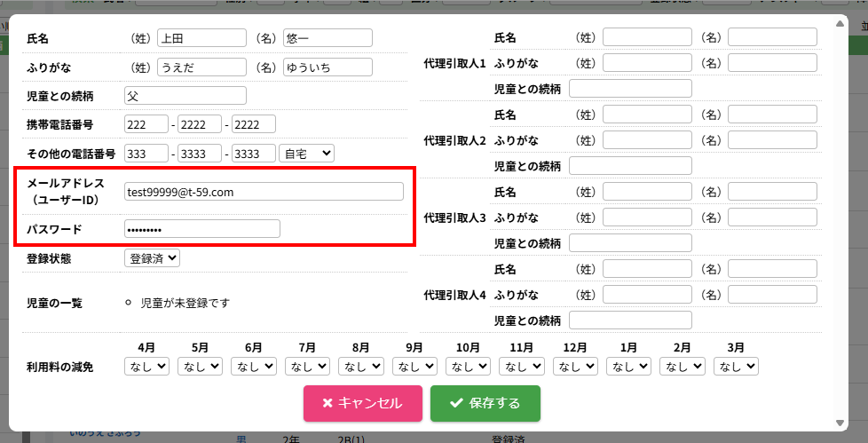Select the 12月 fee reduction dropdown
This screenshot has width=868, height=443.
(574, 366)
